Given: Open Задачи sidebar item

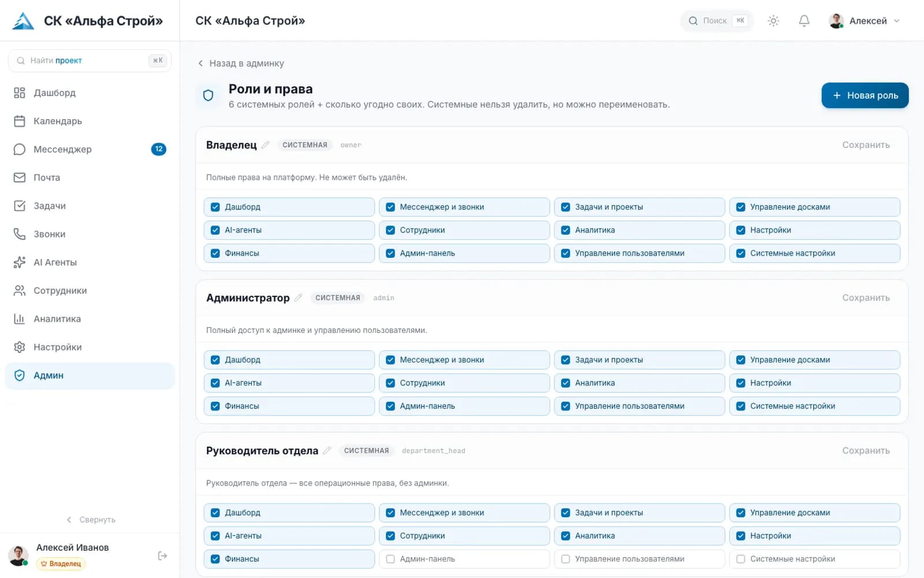Looking at the screenshot, I should tap(90, 206).
